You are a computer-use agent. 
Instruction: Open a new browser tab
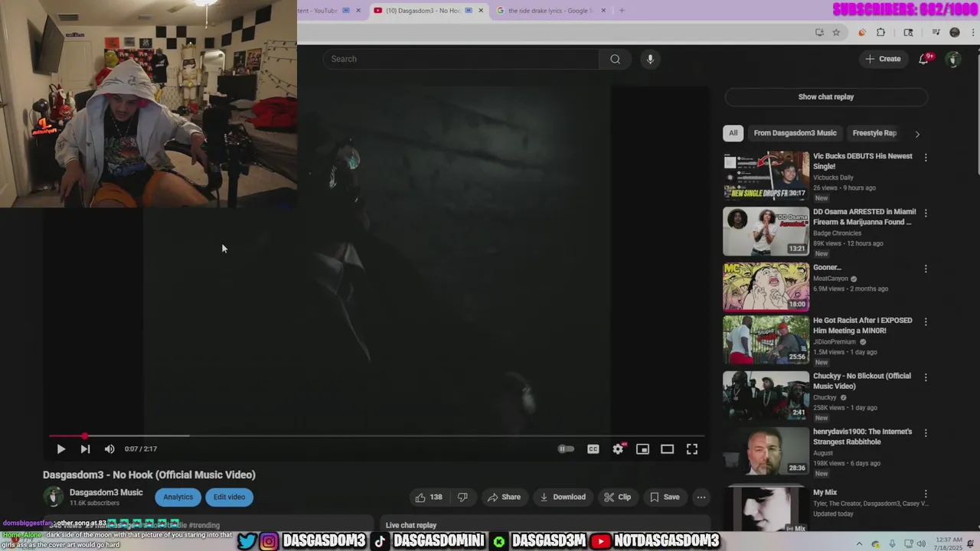coord(622,11)
